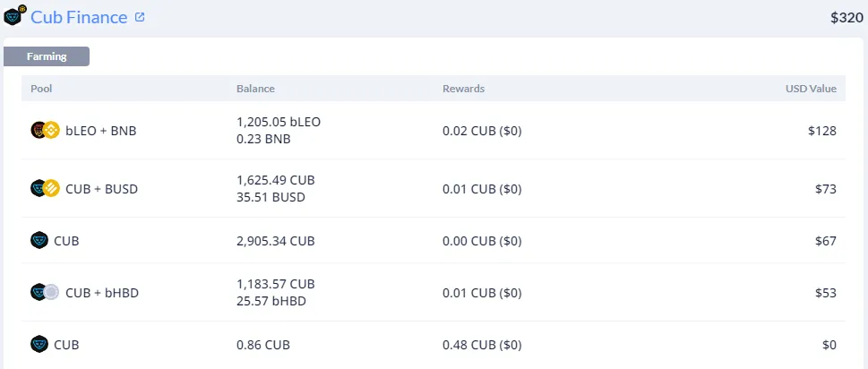
Task: Click the CUB + BUSD pair token icon
Action: coord(45,189)
